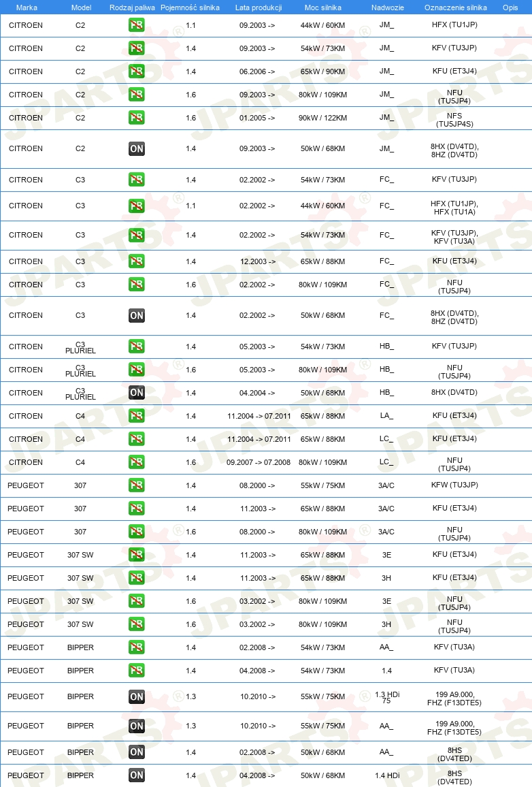The image size is (532, 787).
Task: Click the Marka column header
Action: (27, 7)
